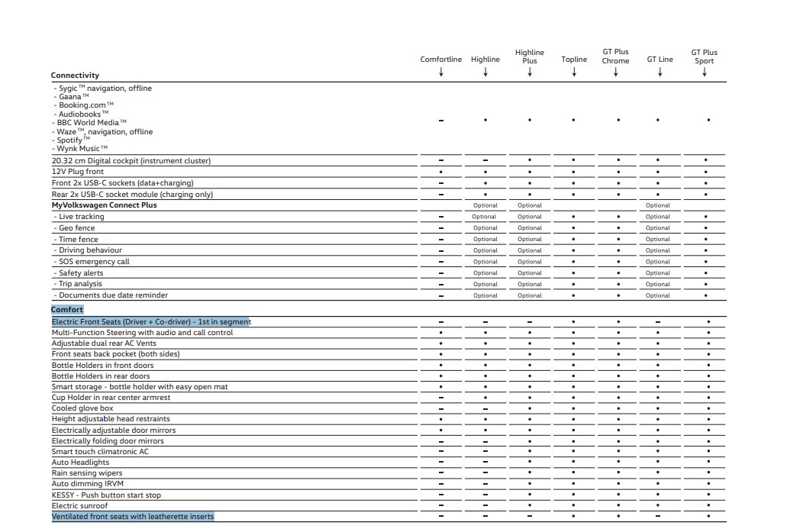Screen dimensions: 787x532
Task: Click the Connectivity section heading
Action: coord(75,76)
